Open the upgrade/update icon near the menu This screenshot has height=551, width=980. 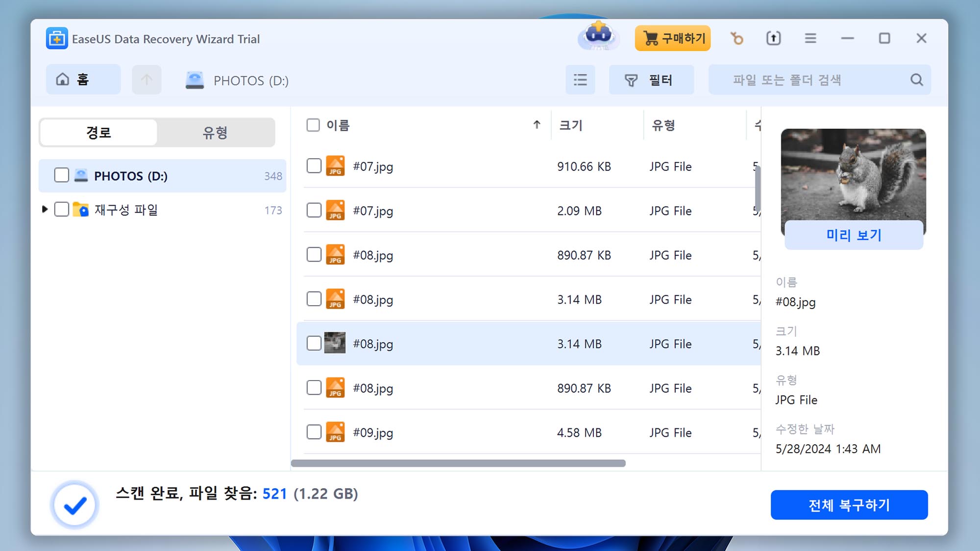(x=773, y=38)
